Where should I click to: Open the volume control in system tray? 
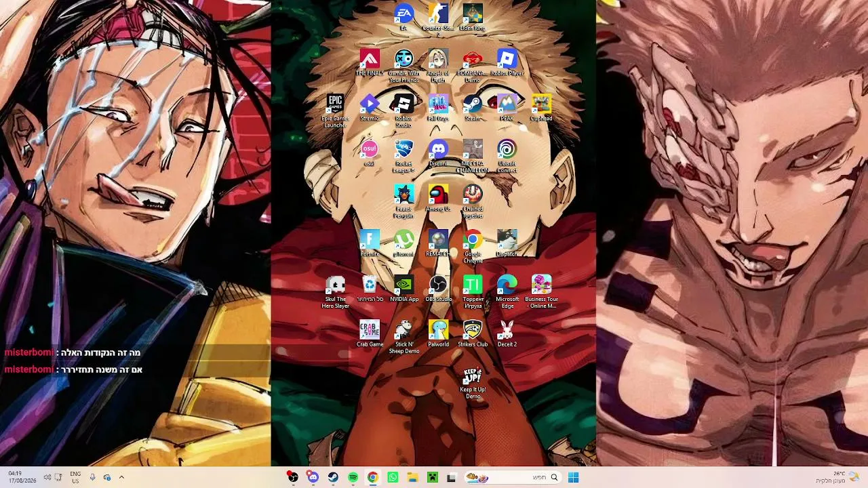[x=47, y=477]
